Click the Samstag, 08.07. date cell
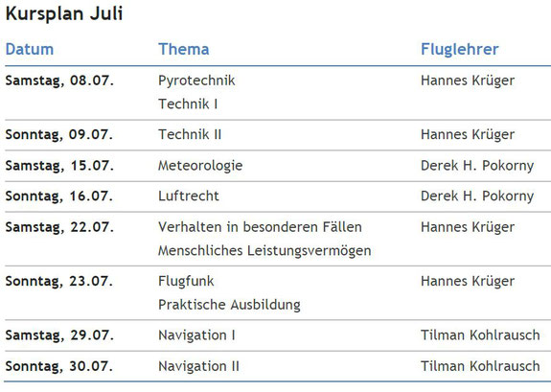This screenshot has width=551, height=392. 59,81
